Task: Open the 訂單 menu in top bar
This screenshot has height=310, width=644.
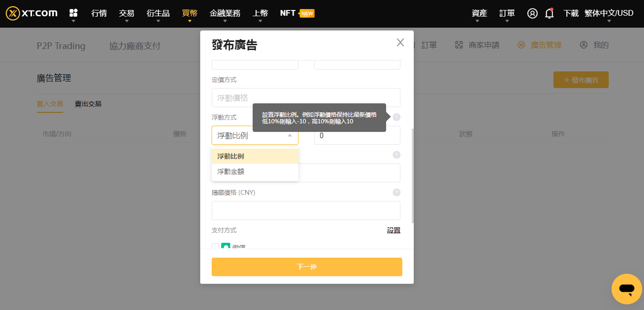Action: point(507,13)
